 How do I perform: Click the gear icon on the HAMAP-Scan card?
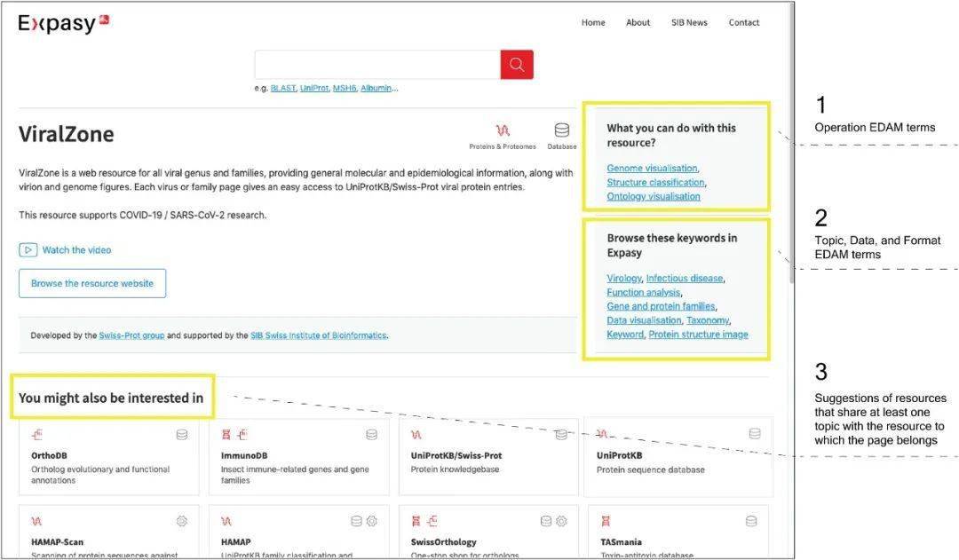(x=182, y=521)
